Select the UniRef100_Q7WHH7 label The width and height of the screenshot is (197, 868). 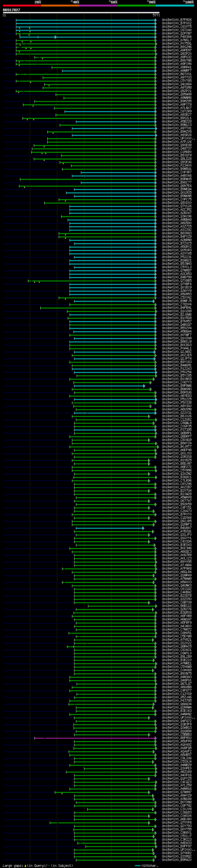(177, 792)
